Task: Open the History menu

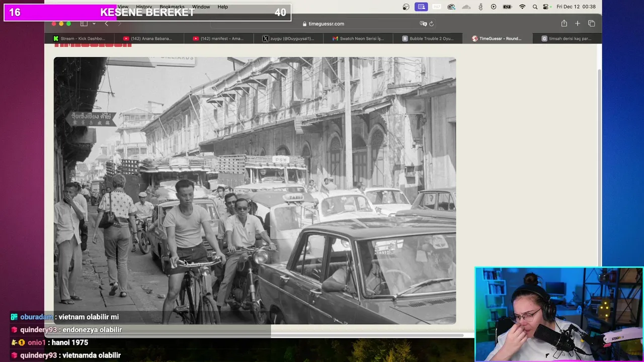Action: [144, 7]
